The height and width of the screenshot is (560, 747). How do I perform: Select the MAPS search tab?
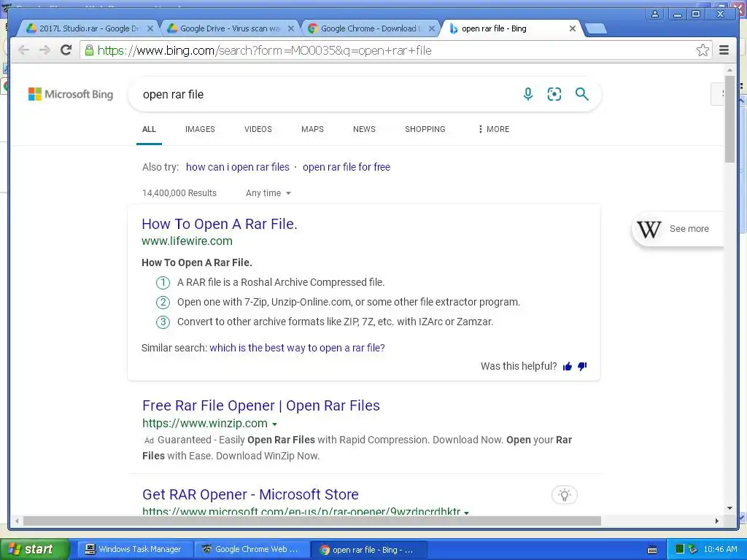click(312, 129)
